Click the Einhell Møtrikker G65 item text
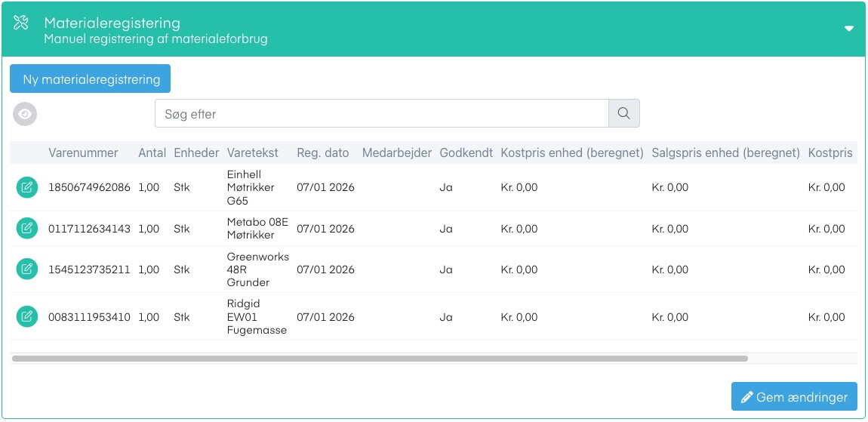The image size is (868, 422). [251, 187]
